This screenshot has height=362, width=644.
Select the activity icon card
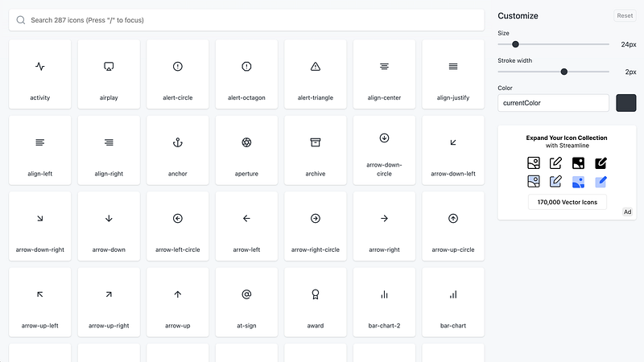coord(39,74)
